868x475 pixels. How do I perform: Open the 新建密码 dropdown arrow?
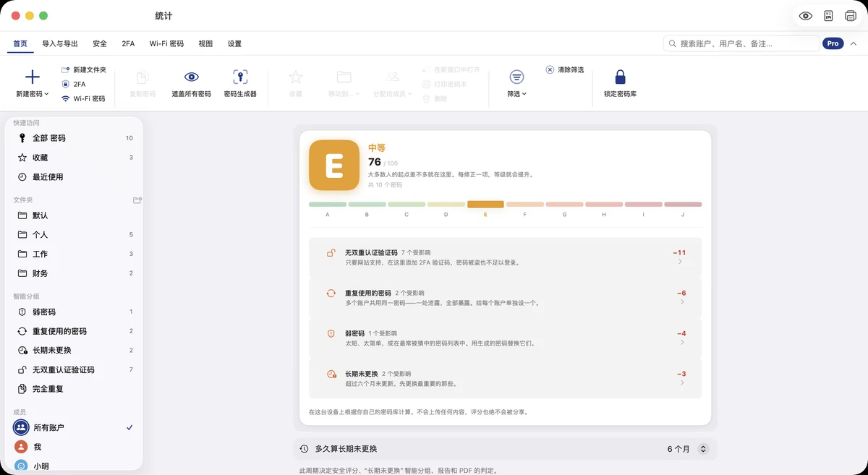pos(47,94)
